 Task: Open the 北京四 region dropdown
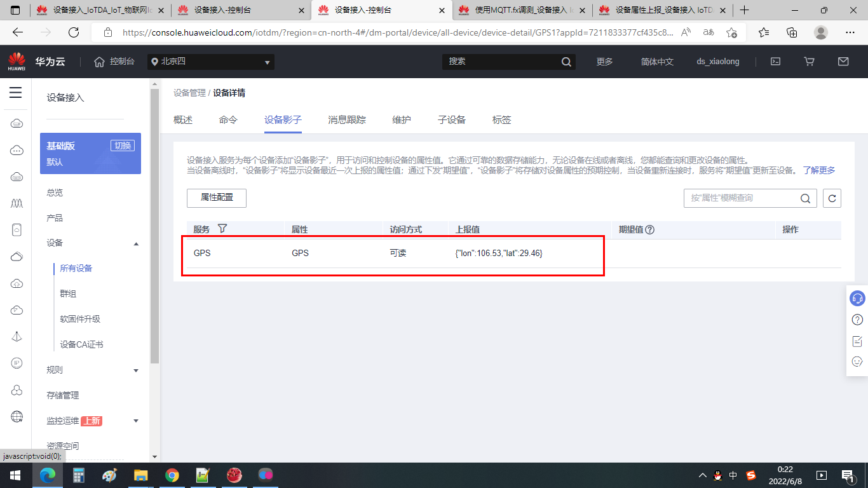pos(211,62)
